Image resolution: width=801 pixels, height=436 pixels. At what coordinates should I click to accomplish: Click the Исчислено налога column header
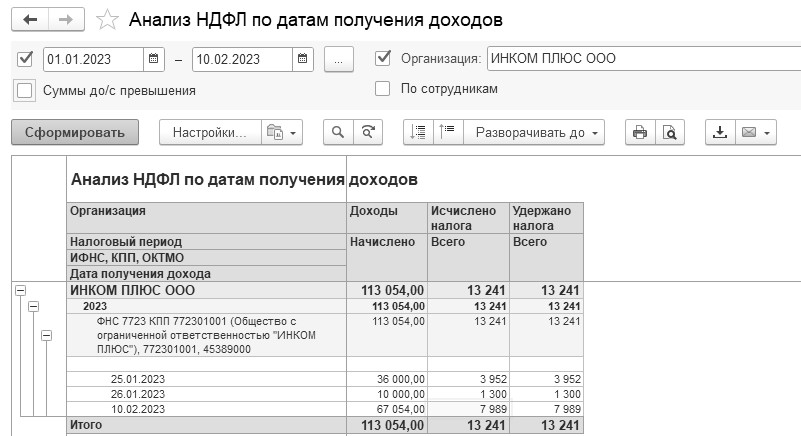click(468, 218)
